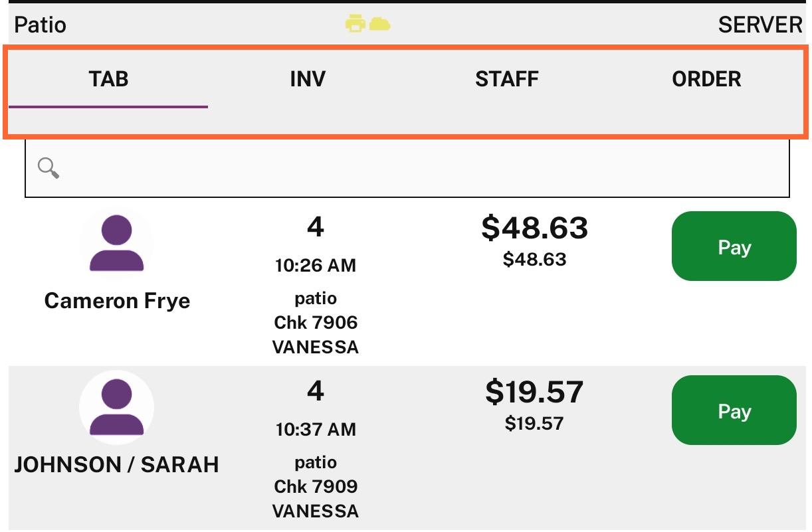Viewport: 812px width, 532px height.
Task: Open the JOHNSON / SARAH tab name
Action: [117, 465]
